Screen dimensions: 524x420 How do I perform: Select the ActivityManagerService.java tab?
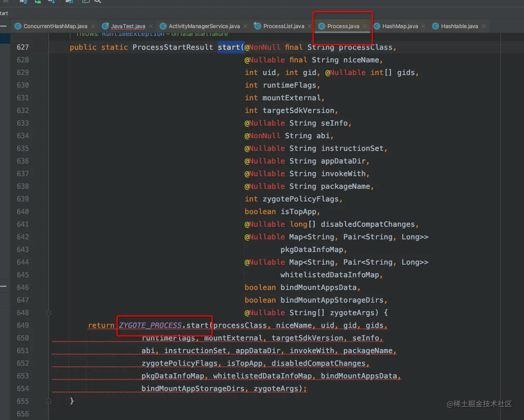(204, 26)
